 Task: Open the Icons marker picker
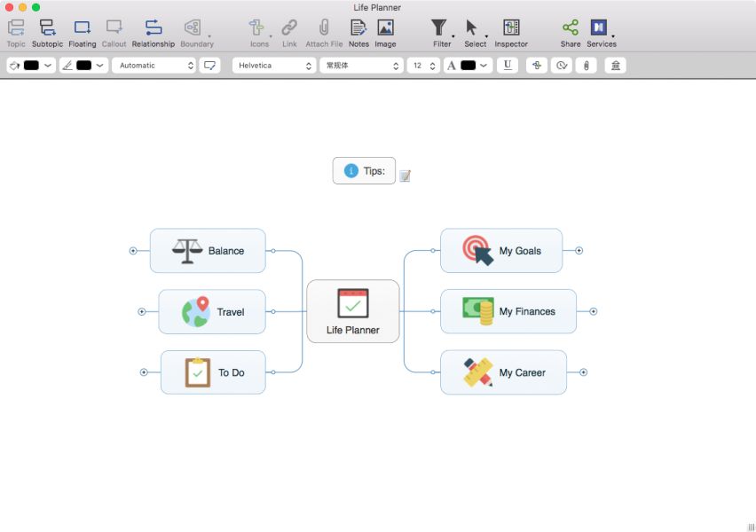pyautogui.click(x=256, y=27)
